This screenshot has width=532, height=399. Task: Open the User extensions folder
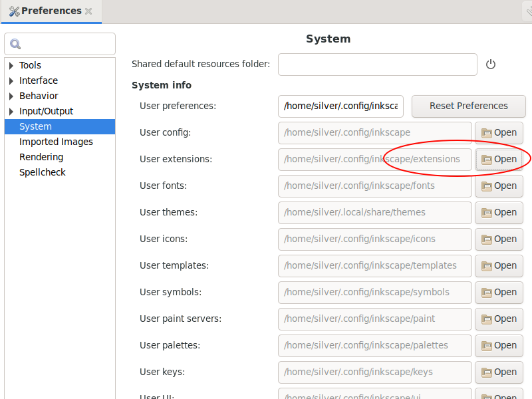point(499,159)
